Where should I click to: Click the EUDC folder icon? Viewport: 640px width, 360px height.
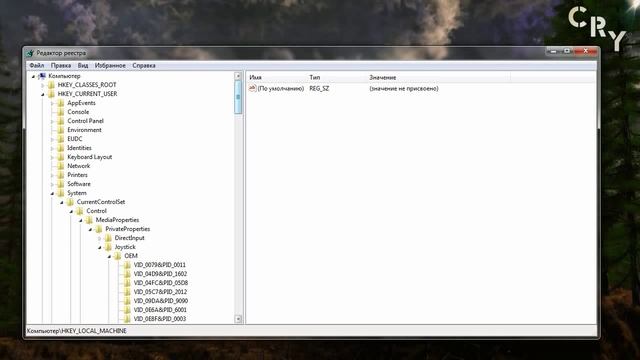coord(61,139)
